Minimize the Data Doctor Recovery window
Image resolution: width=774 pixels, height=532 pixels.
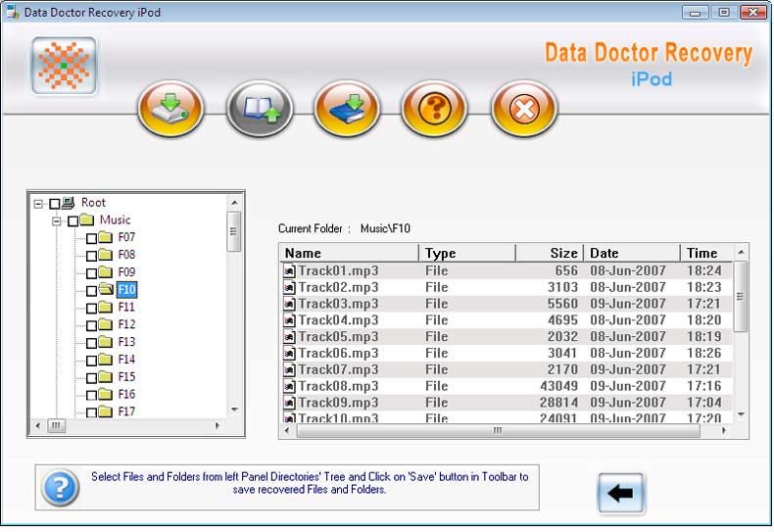pyautogui.click(x=696, y=13)
